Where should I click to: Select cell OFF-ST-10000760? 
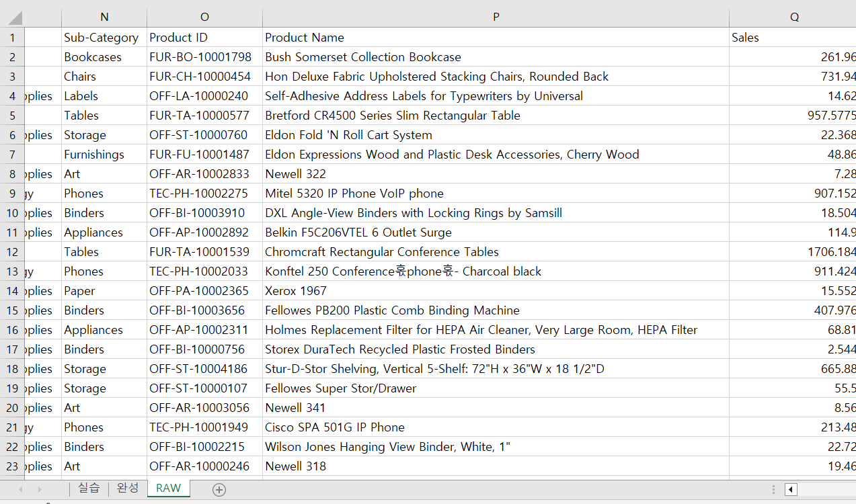205,135
